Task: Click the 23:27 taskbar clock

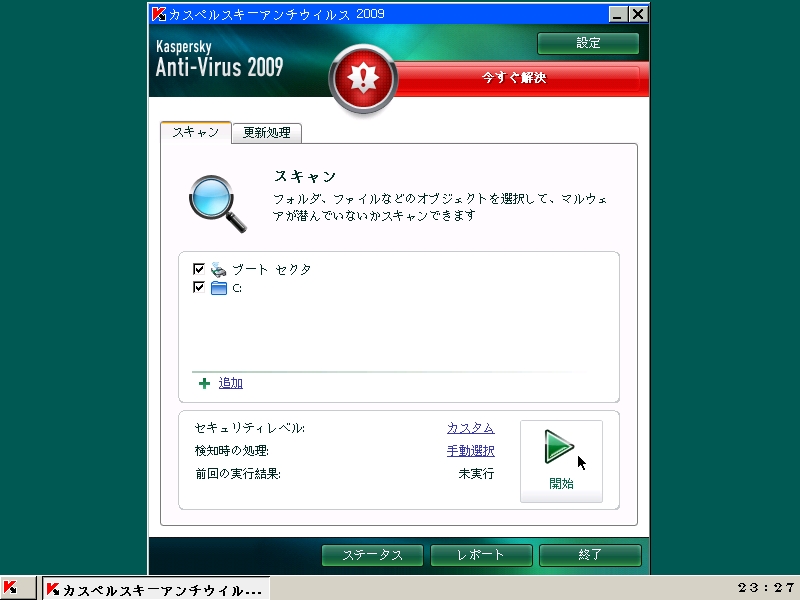Action: 766,588
